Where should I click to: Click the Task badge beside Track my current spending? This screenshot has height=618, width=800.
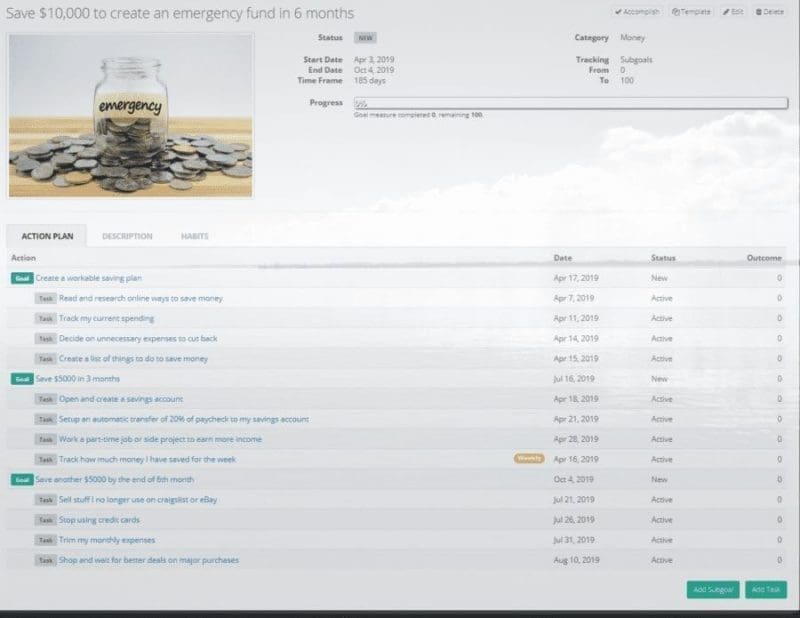(45, 318)
